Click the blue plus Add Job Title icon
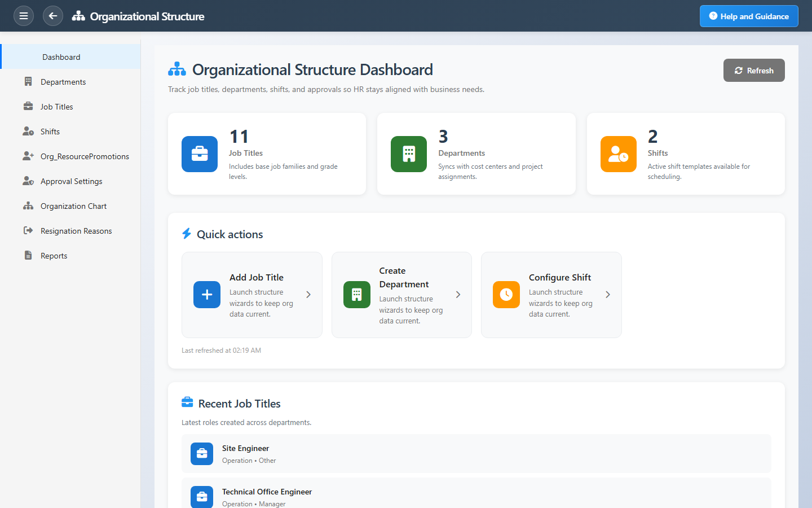 (x=207, y=295)
